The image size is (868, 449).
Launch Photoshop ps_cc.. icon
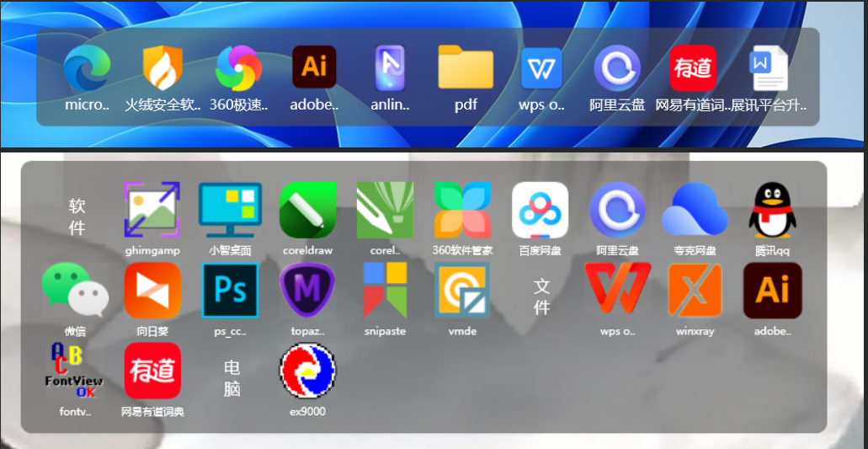tap(231, 291)
